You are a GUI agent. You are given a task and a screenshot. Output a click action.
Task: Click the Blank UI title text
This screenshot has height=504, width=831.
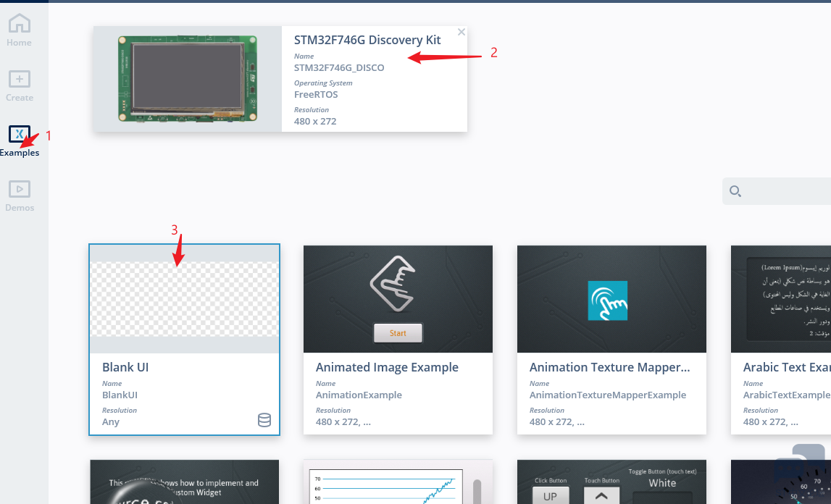click(125, 367)
